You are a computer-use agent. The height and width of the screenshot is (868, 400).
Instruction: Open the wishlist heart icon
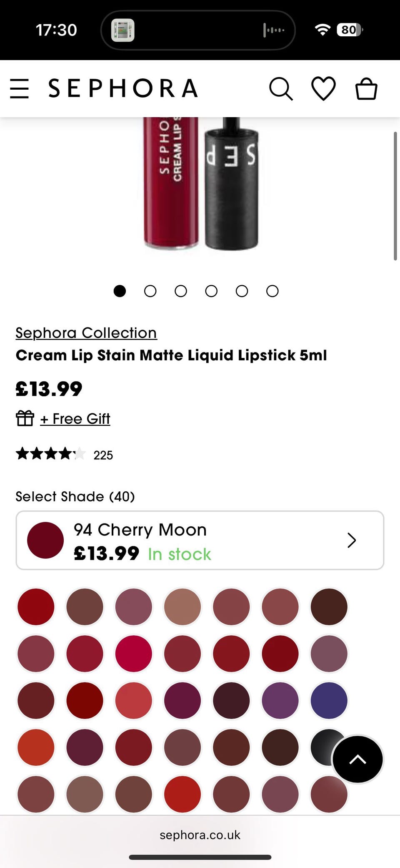pyautogui.click(x=323, y=88)
